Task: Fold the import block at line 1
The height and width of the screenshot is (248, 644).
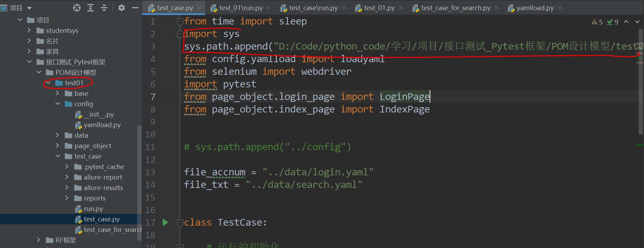Action: tap(180, 22)
